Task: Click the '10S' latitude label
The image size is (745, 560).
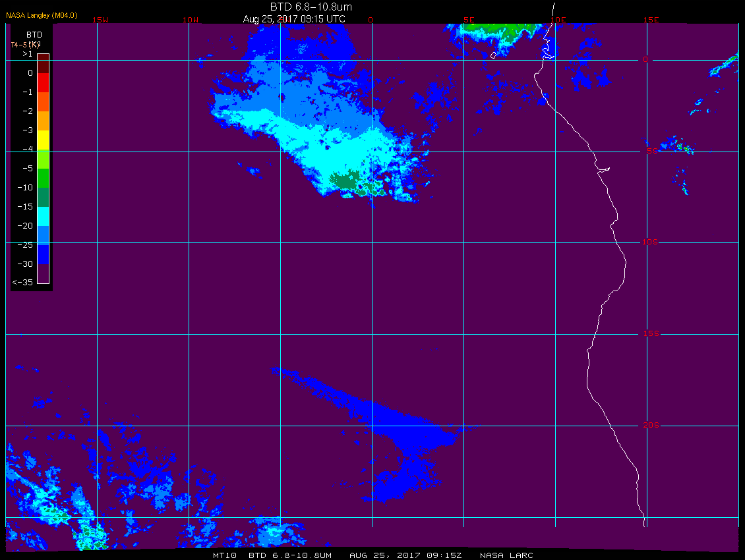Action: (x=650, y=242)
